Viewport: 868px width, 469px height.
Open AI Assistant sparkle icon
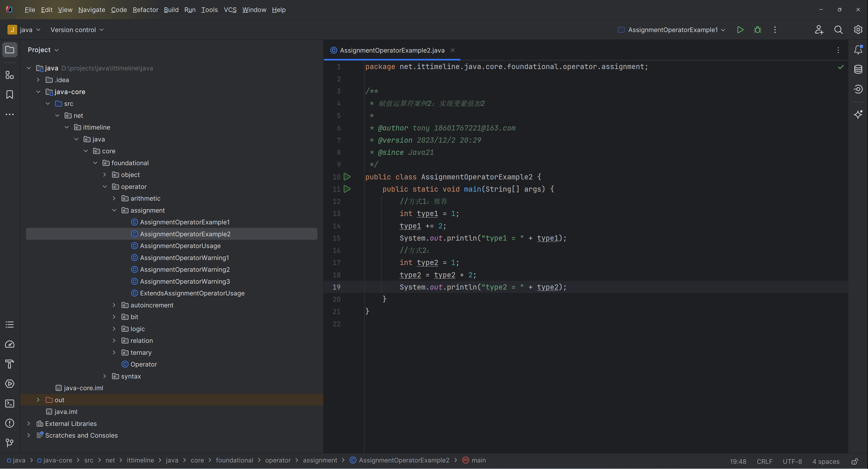(x=858, y=114)
